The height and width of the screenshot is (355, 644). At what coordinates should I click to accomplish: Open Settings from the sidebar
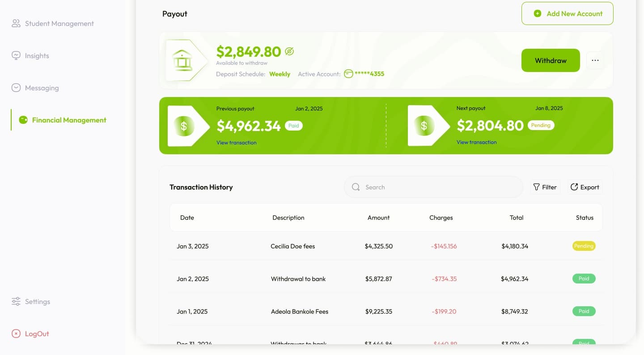[x=31, y=301]
